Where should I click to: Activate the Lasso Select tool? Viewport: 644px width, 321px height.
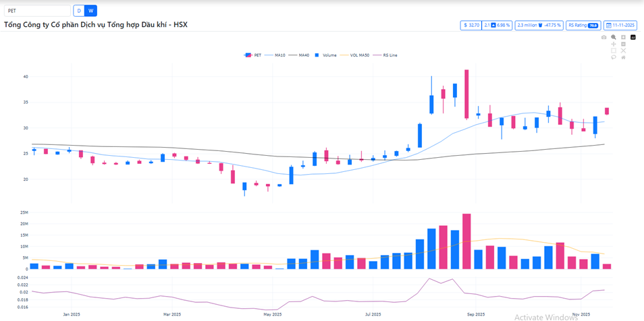pyautogui.click(x=614, y=57)
